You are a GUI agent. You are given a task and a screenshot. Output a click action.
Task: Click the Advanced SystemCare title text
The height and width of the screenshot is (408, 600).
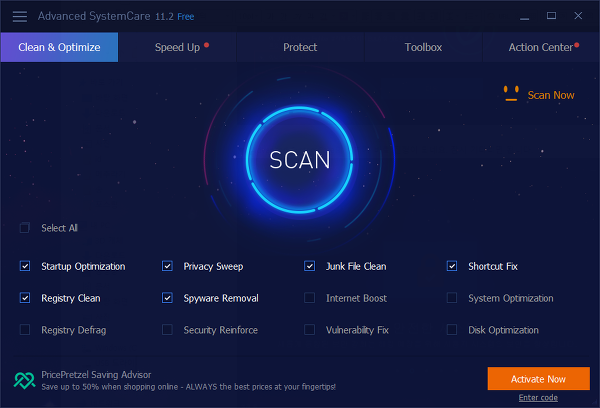click(x=94, y=16)
